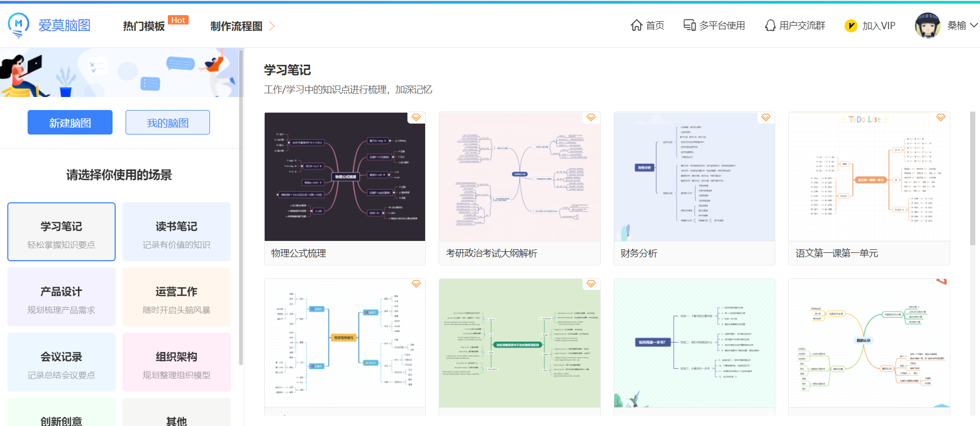Click the home icon beside 首页
Viewport: 980px width, 426px height.
click(636, 25)
